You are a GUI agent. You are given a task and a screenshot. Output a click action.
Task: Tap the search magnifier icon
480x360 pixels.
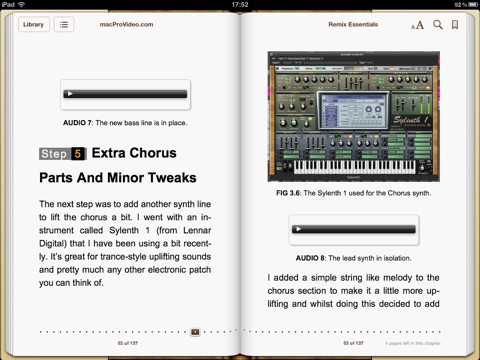click(x=438, y=25)
